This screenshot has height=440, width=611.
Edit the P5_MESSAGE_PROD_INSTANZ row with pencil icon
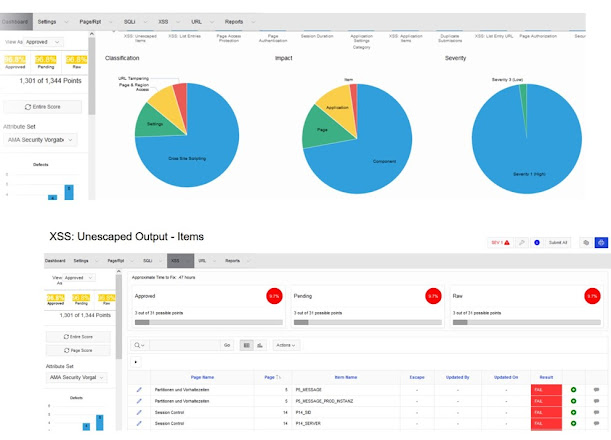coord(139,401)
